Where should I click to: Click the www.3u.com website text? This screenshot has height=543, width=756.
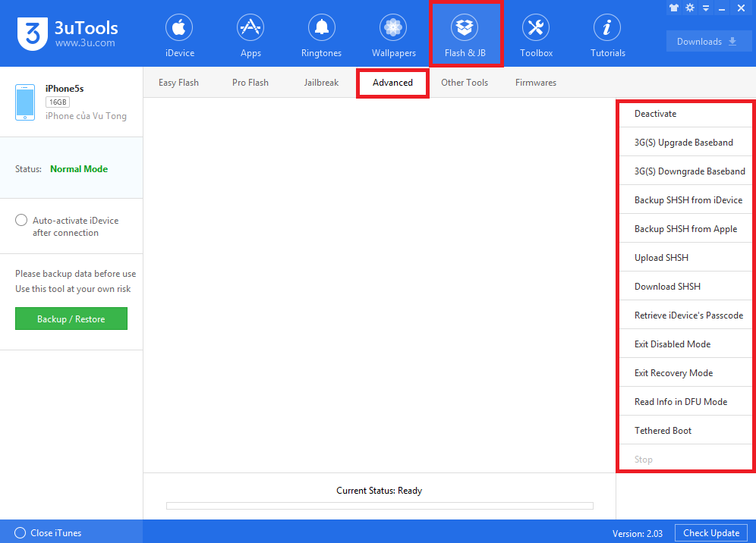click(85, 43)
